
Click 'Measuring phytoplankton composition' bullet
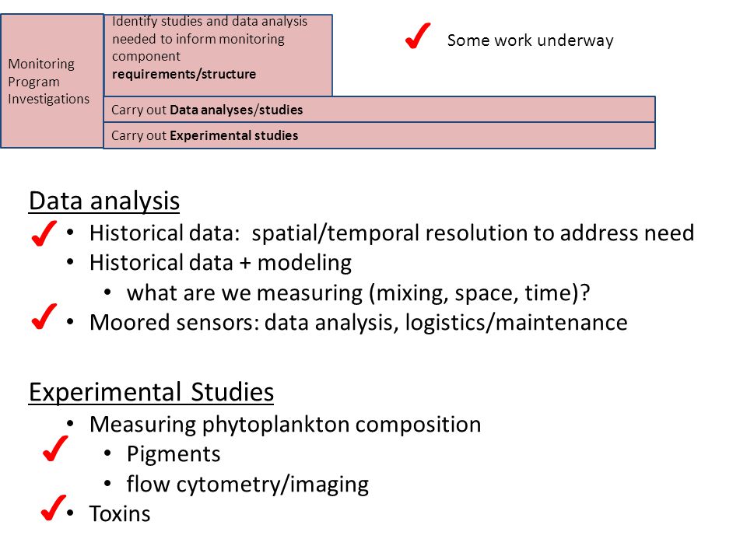(285, 425)
